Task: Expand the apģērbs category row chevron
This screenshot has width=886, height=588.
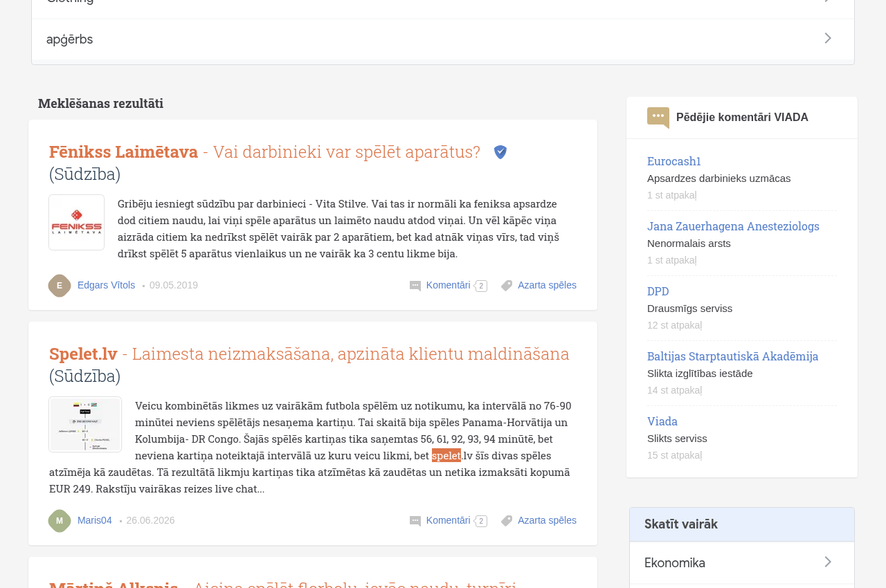Action: click(x=828, y=39)
